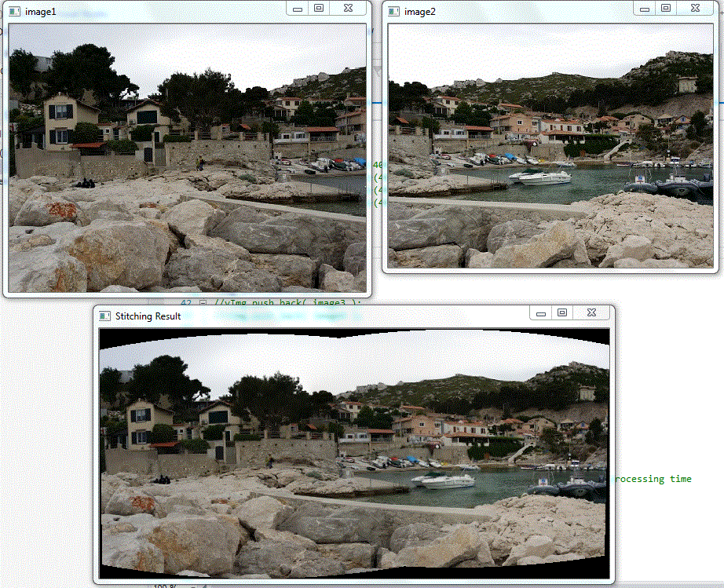Click the green processing time text
The height and width of the screenshot is (588, 724).
(654, 479)
